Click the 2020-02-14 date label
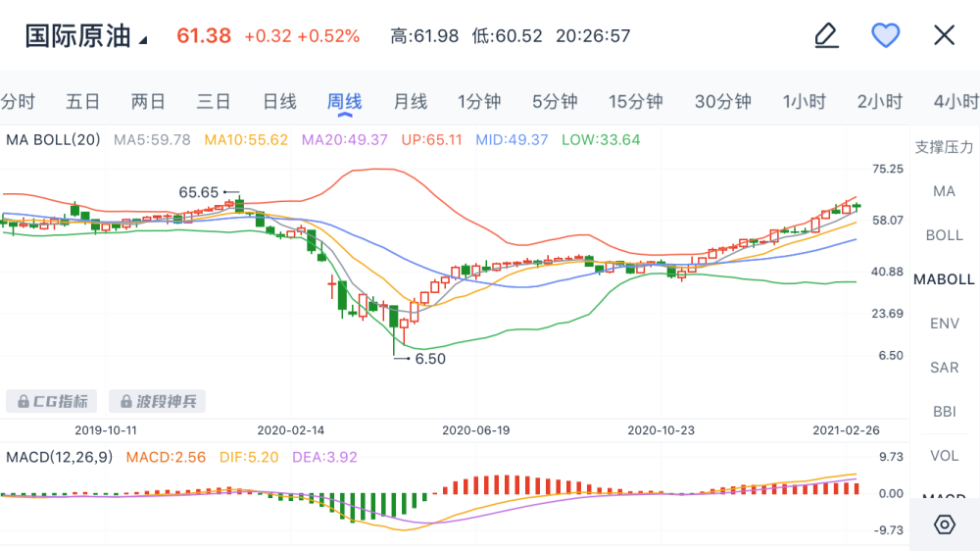Image resolution: width=980 pixels, height=551 pixels. [291, 430]
